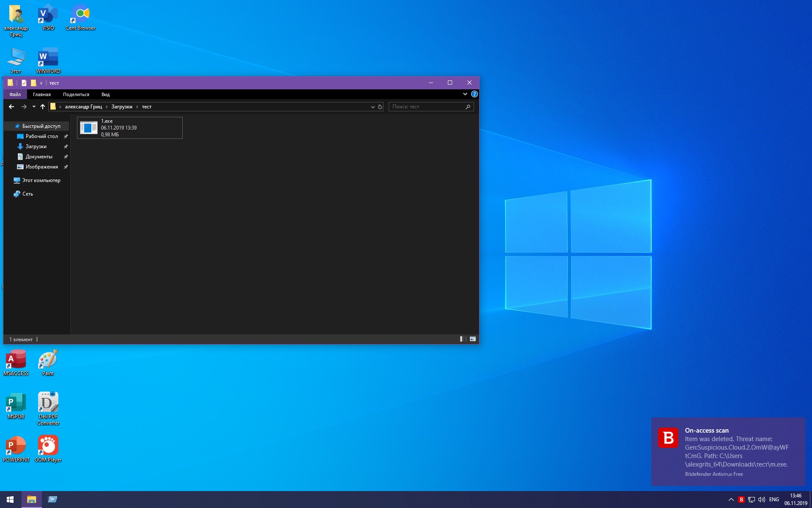Select Документы in the navigation pane
The height and width of the screenshot is (508, 812).
coord(39,157)
